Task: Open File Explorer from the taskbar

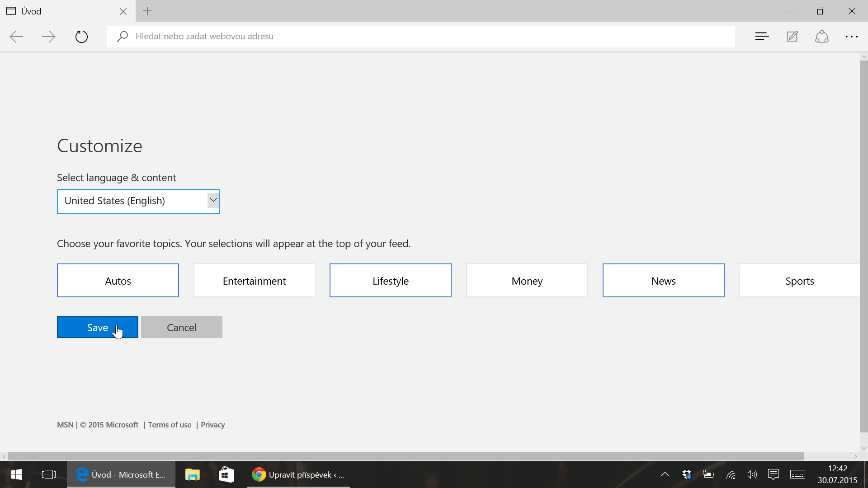Action: click(x=192, y=474)
